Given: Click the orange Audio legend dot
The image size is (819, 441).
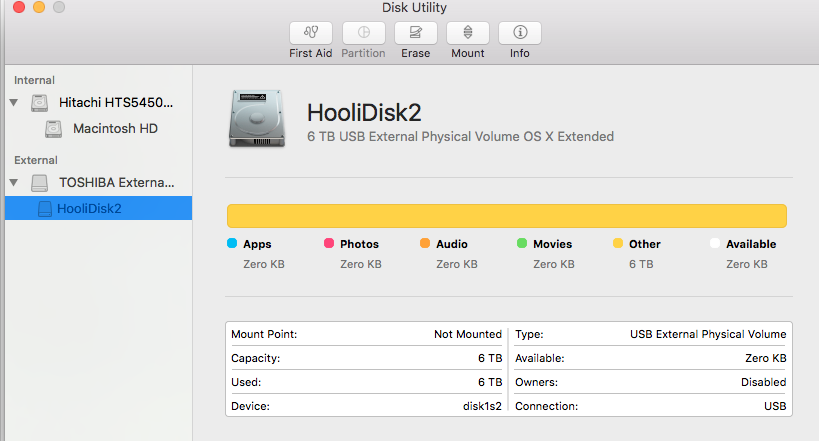Looking at the screenshot, I should 425,243.
